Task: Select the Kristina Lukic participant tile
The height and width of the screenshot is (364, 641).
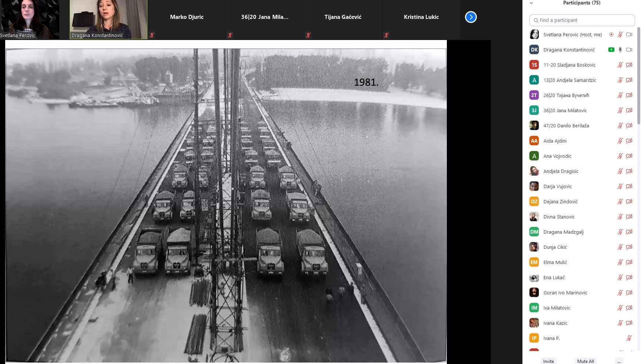Action: coord(421,19)
